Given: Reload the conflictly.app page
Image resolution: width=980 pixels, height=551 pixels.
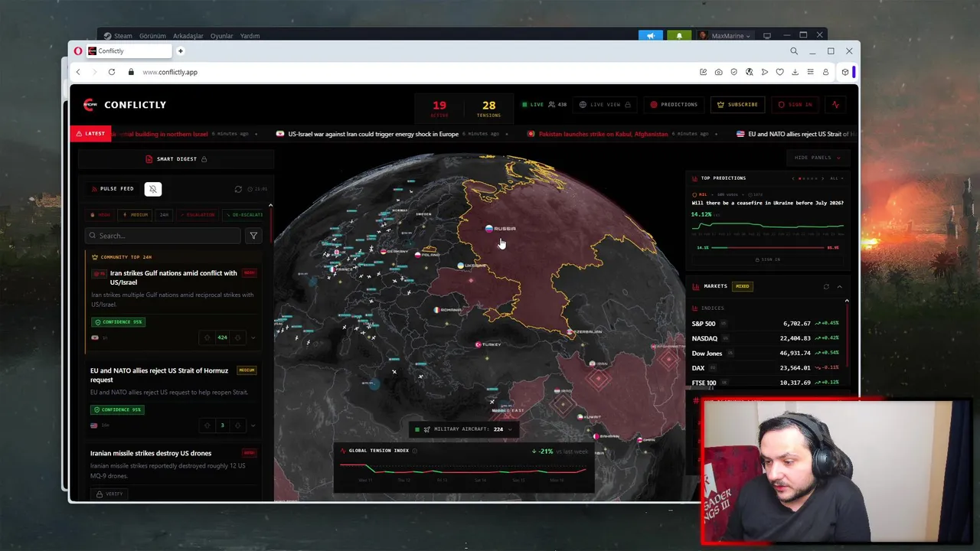Looking at the screenshot, I should pos(112,72).
